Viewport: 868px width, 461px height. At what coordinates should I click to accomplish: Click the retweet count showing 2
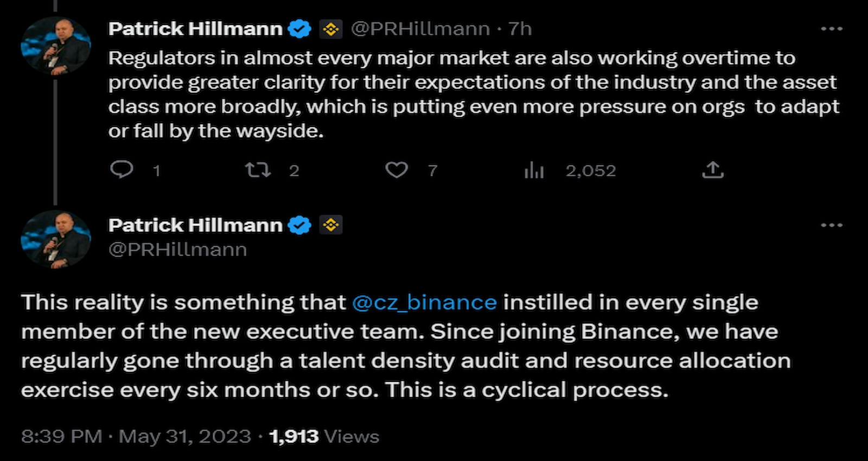293,170
